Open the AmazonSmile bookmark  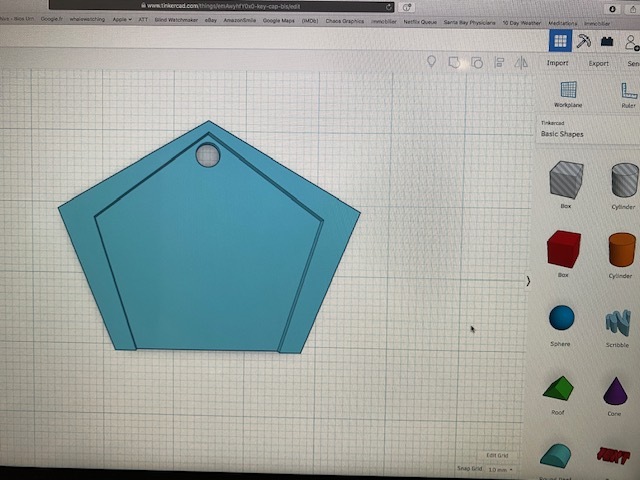tap(240, 20)
